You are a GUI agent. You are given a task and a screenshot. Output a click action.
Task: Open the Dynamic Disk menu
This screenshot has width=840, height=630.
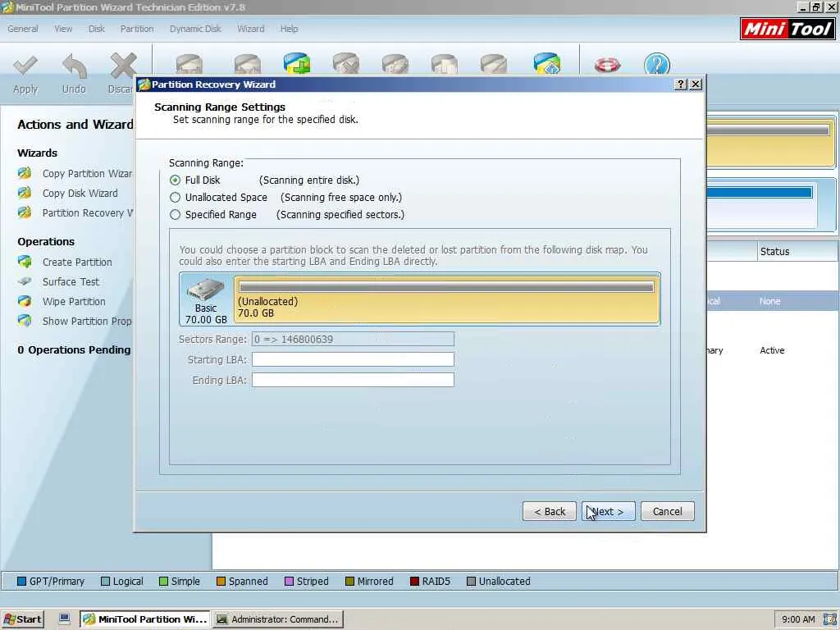coord(195,29)
